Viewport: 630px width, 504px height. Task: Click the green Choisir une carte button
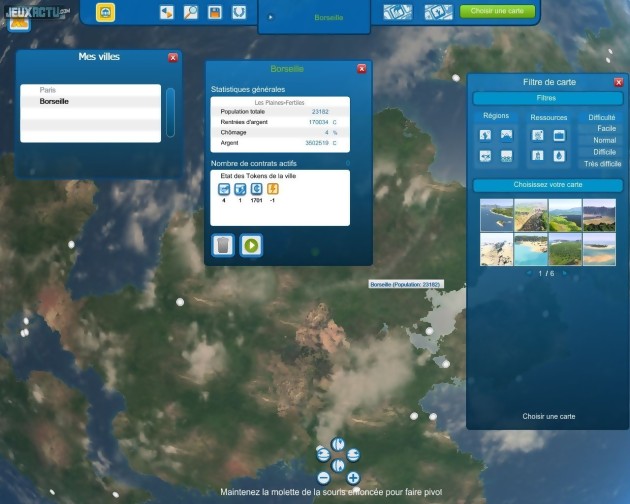(x=497, y=12)
